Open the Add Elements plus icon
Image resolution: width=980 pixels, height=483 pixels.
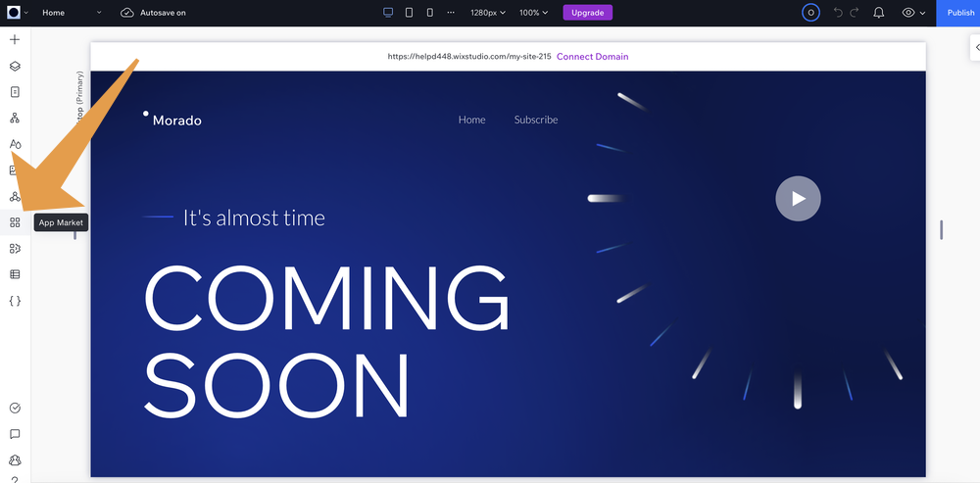pyautogui.click(x=15, y=40)
